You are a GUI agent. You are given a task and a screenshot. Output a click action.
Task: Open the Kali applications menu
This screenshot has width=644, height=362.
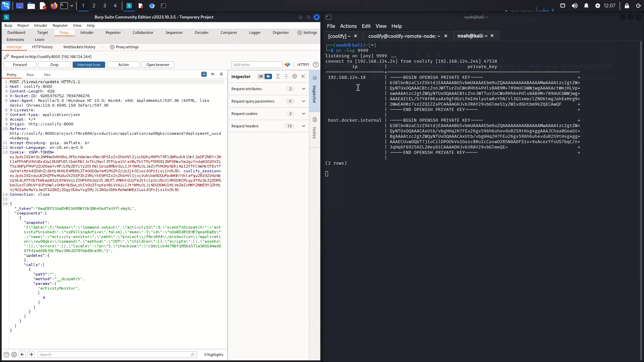tap(6, 6)
